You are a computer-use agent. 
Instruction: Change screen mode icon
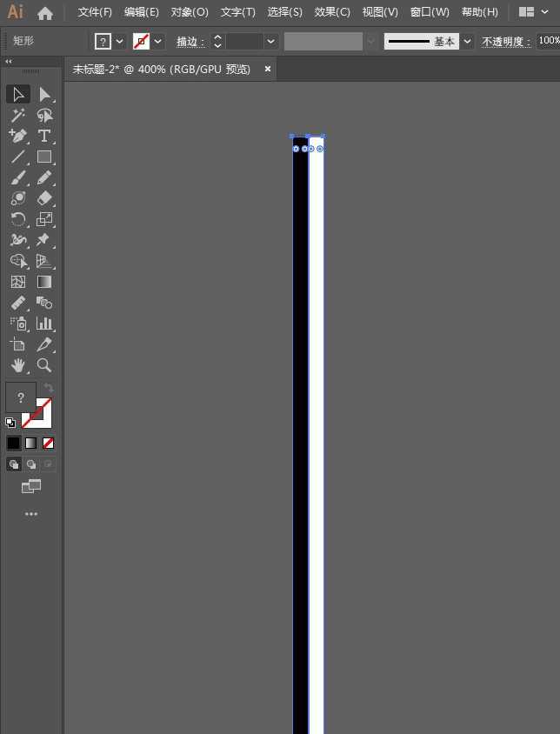point(31,486)
